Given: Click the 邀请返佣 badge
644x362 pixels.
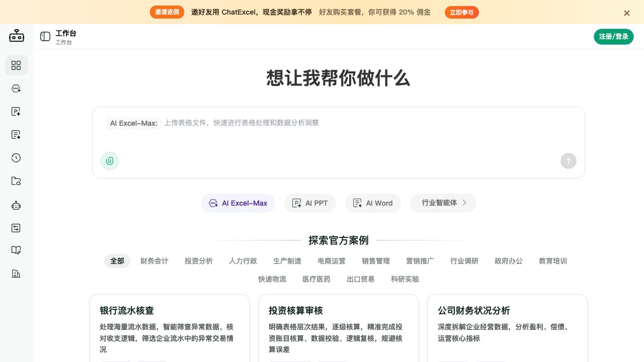Looking at the screenshot, I should coord(167,12).
